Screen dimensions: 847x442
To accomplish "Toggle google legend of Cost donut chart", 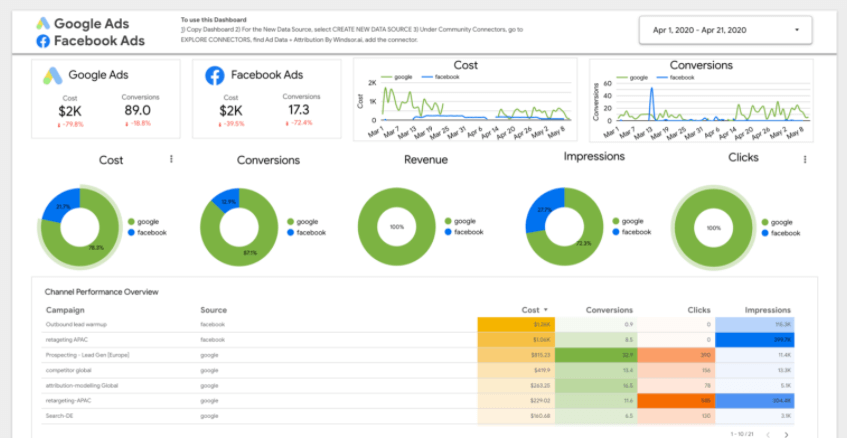I will point(144,222).
